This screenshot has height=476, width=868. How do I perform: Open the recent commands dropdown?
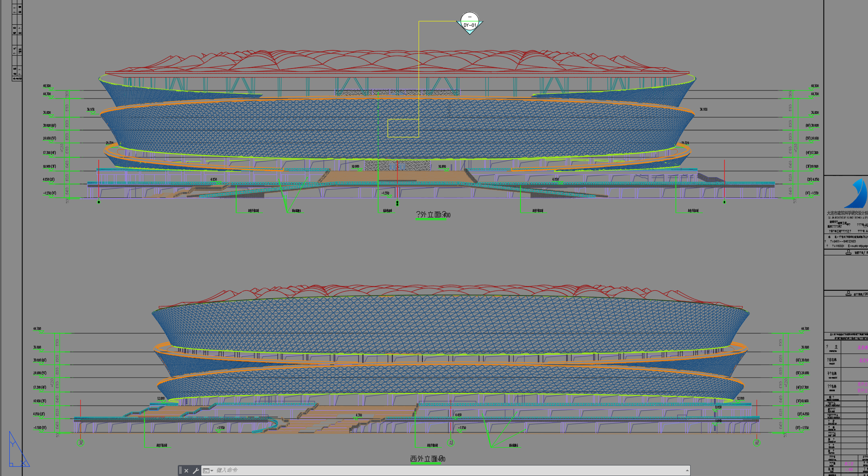tap(211, 471)
